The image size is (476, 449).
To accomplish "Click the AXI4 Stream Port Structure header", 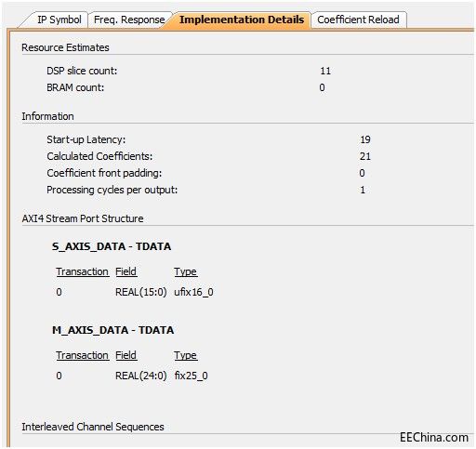I will [83, 218].
